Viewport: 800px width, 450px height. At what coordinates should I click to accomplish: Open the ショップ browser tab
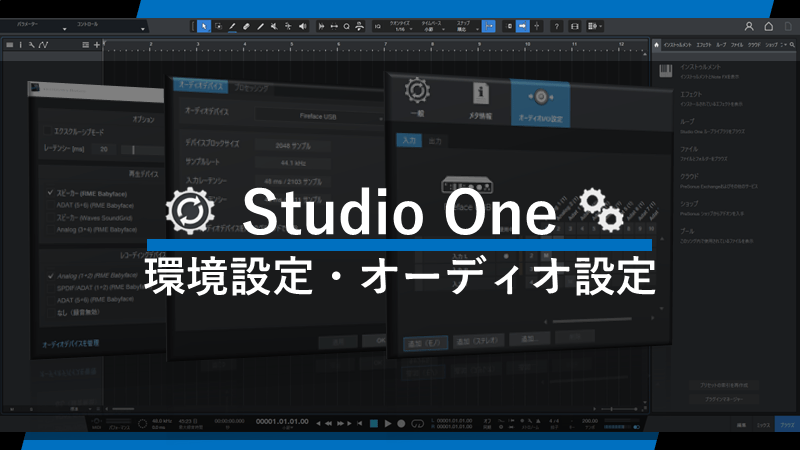pos(771,45)
